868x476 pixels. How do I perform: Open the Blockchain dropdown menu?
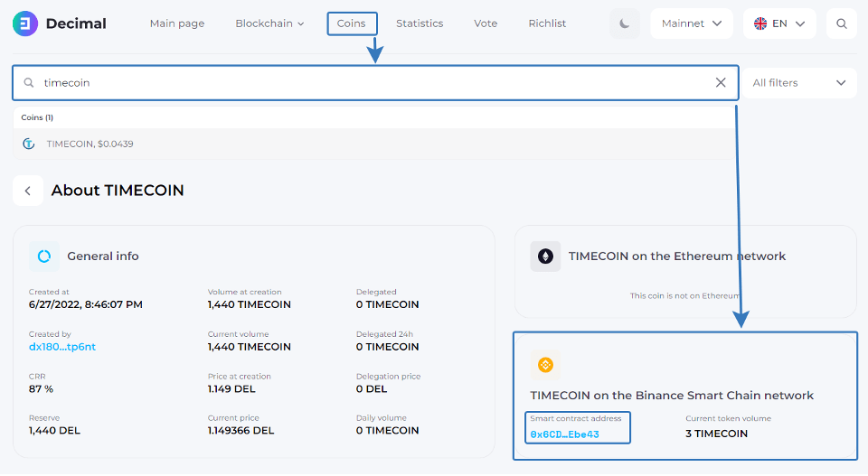(269, 23)
